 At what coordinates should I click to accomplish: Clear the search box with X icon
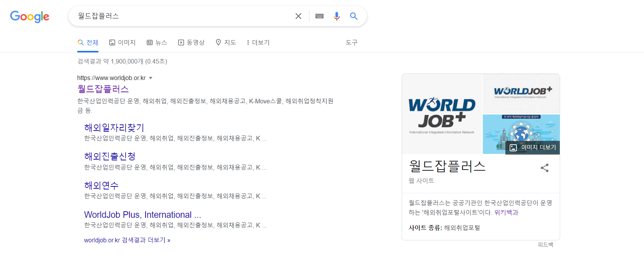(298, 16)
